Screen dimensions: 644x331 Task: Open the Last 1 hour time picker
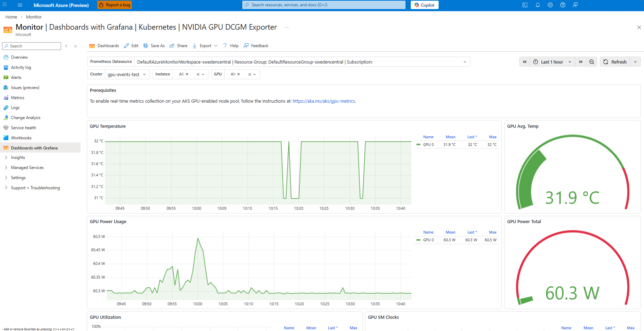tap(552, 62)
